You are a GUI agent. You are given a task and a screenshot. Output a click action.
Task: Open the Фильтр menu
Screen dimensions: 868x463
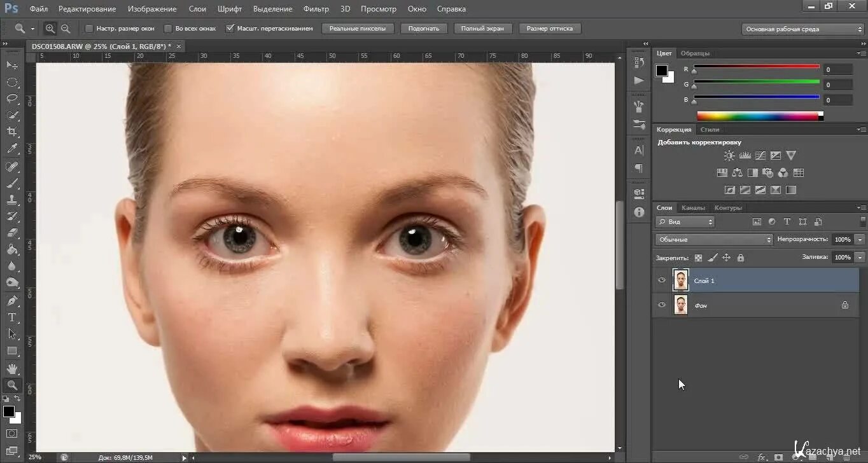pos(316,9)
